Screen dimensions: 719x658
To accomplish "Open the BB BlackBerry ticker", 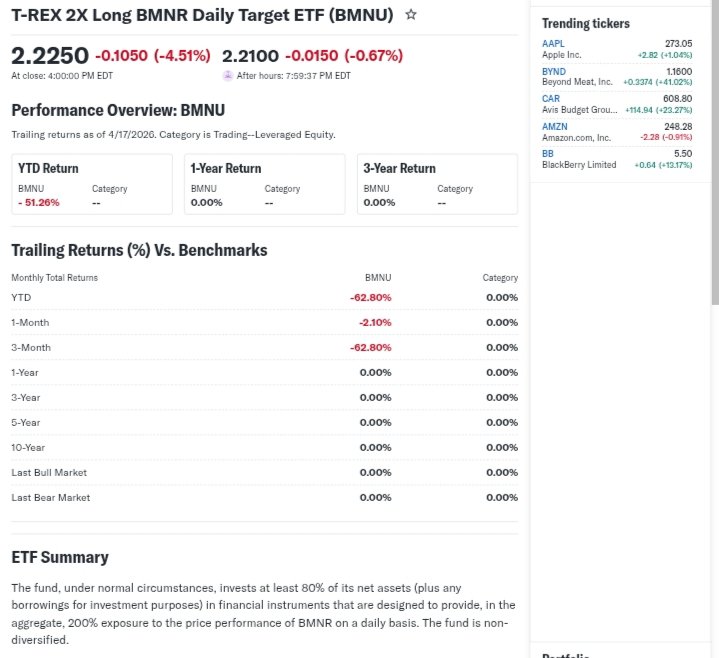I will pos(547,154).
